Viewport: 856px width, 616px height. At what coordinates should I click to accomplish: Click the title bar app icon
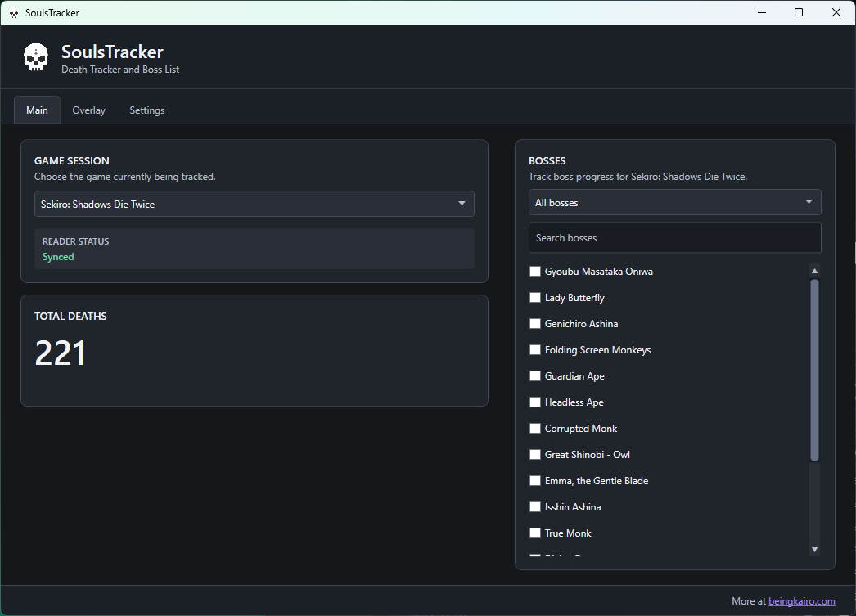click(14, 13)
